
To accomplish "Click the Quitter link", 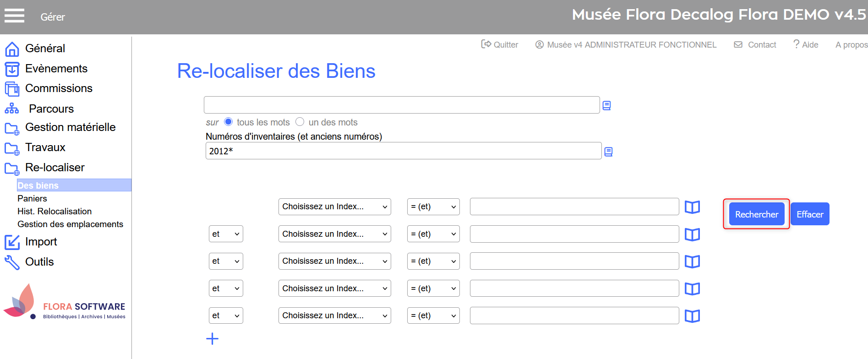I will (500, 45).
